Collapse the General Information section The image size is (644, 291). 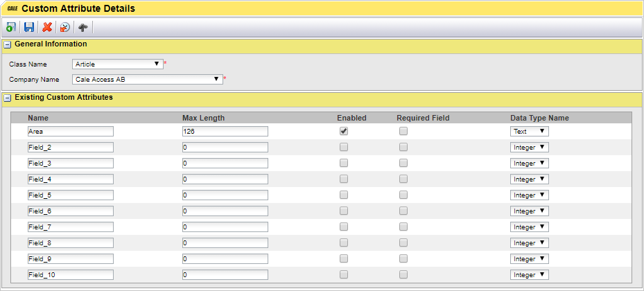[x=7, y=44]
